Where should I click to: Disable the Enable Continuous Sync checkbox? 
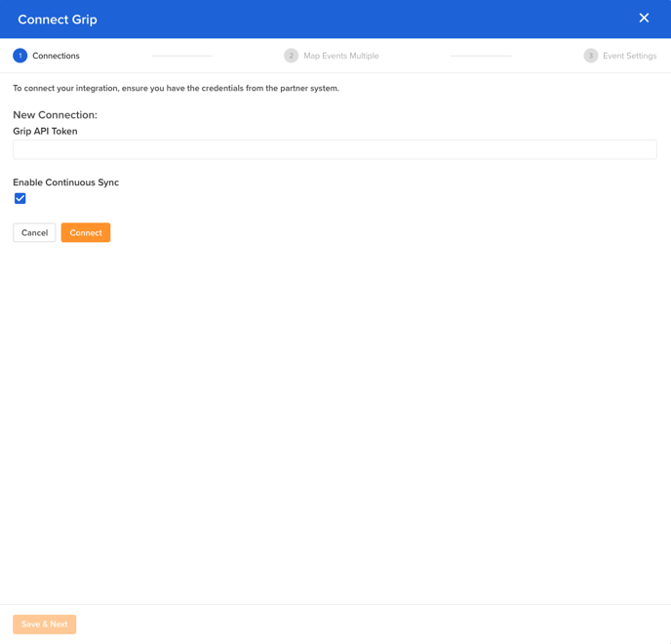20,198
